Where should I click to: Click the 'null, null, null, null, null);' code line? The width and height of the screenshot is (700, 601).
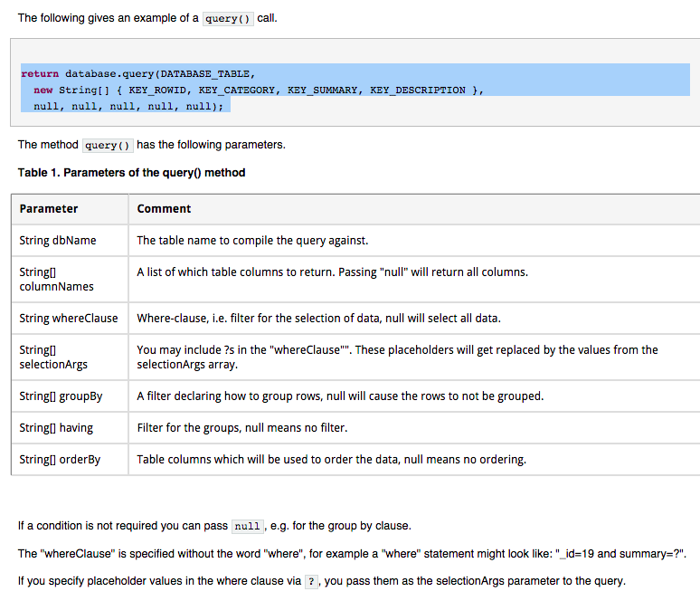click(128, 106)
